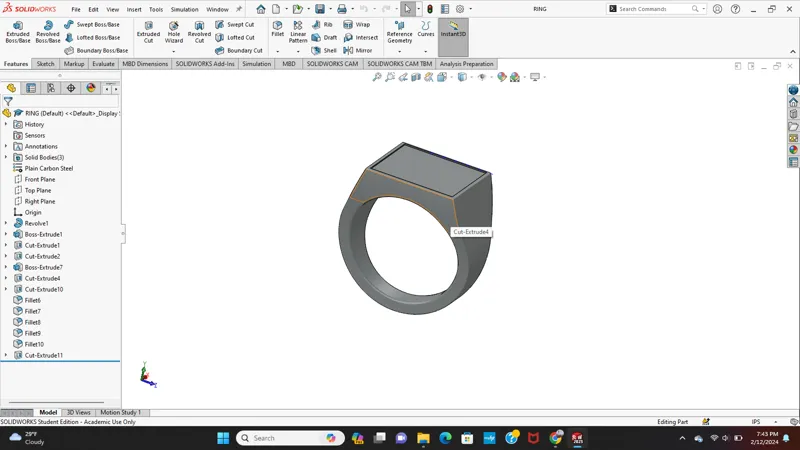This screenshot has width=800, height=450.
Task: Activate the Extruded Cut tool
Action: pos(148,32)
